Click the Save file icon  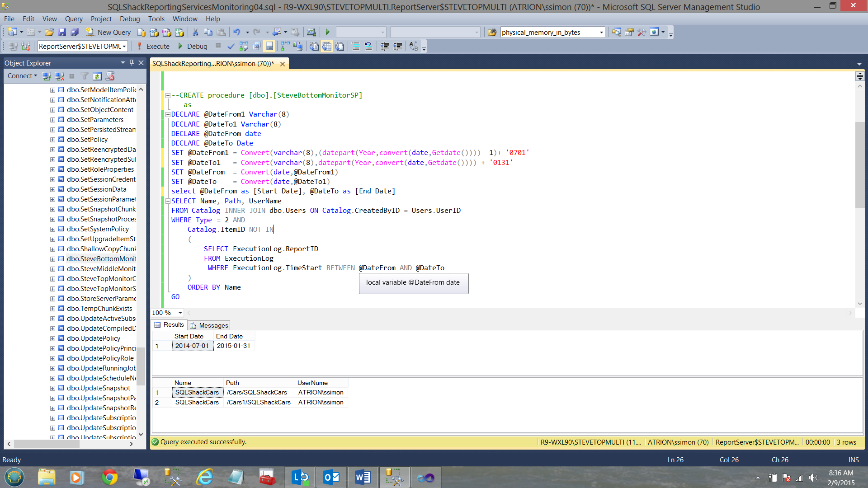[x=62, y=32]
